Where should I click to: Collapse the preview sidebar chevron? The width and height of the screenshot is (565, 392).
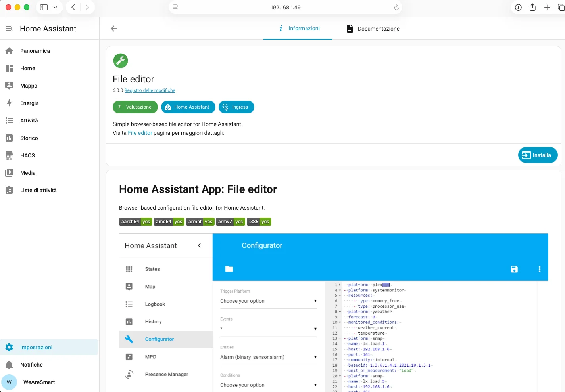199,245
